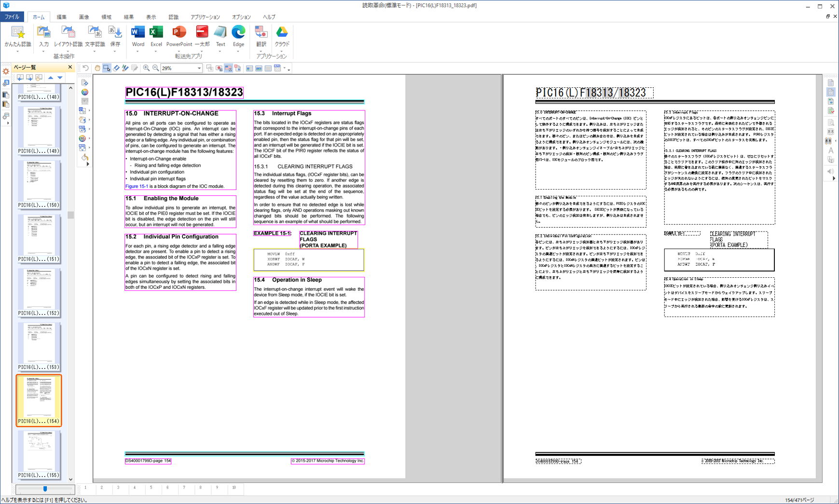839x504 pixels.
Task: Click the zoom out magnifier
Action: pyautogui.click(x=155, y=68)
